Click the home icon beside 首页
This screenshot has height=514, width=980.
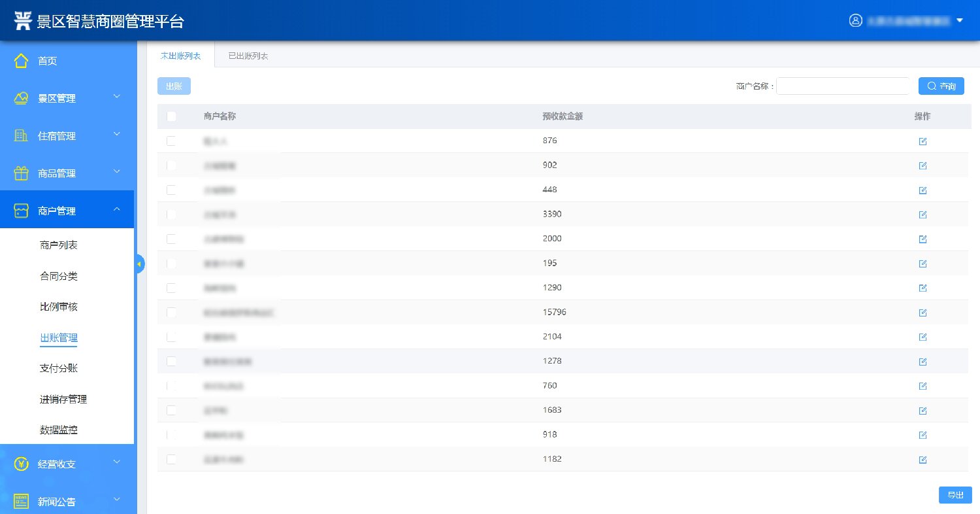point(21,61)
